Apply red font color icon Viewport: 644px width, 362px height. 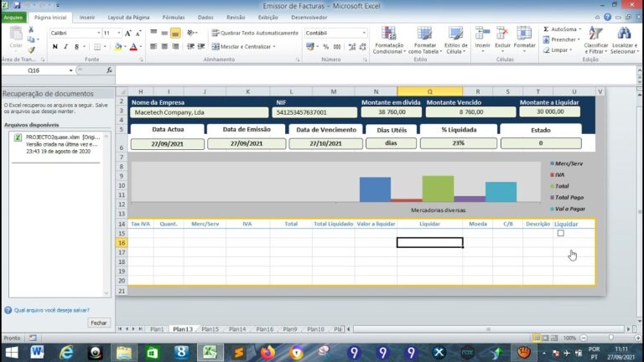(x=133, y=47)
